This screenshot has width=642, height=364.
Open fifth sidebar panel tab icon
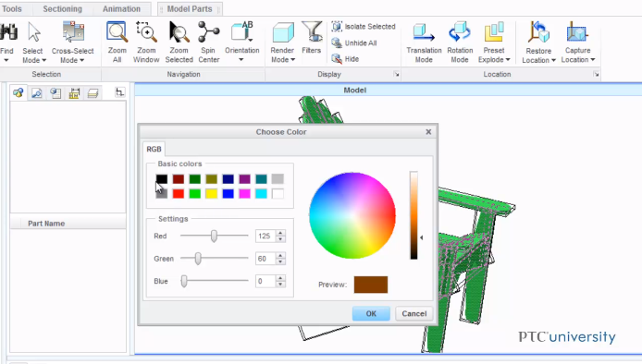(93, 92)
